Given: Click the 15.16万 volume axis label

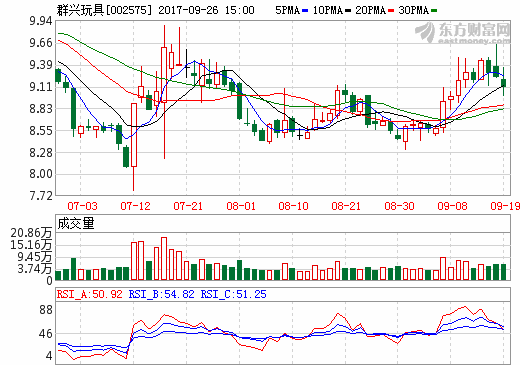Looking at the screenshot, I should tap(31, 245).
